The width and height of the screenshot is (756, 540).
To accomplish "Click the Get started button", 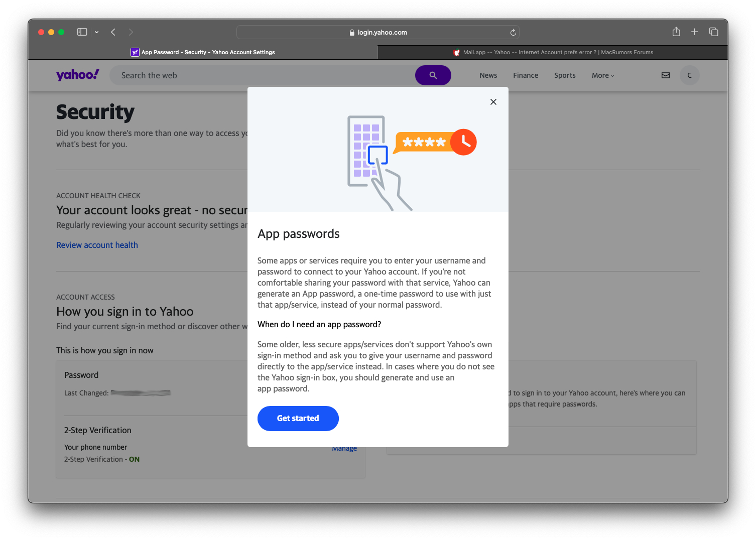I will [x=298, y=419].
